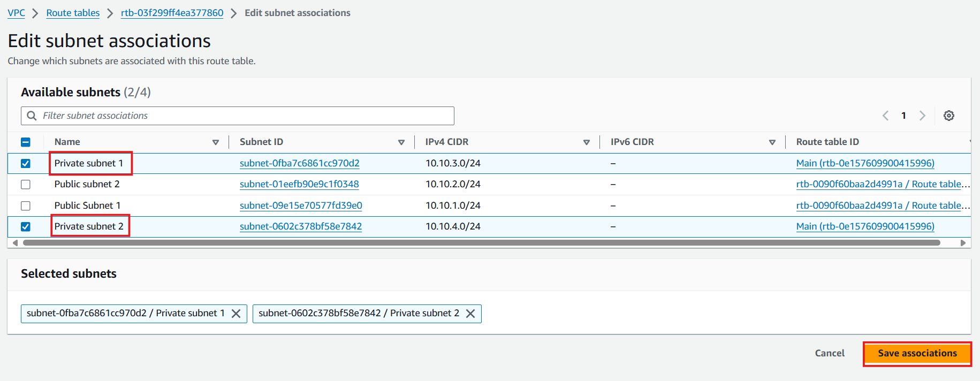980x381 pixels.
Task: Click the IPv4 CIDR column header
Action: [x=447, y=142]
